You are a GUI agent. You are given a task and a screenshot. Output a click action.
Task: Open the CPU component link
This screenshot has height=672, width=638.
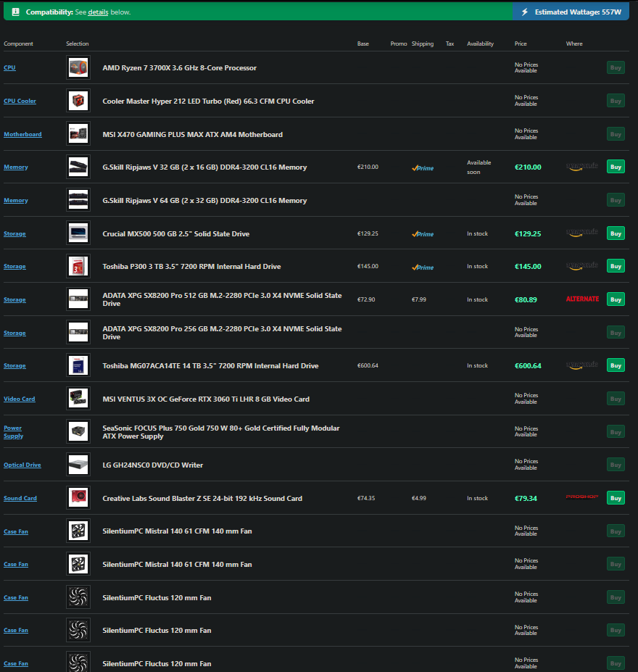pyautogui.click(x=9, y=67)
